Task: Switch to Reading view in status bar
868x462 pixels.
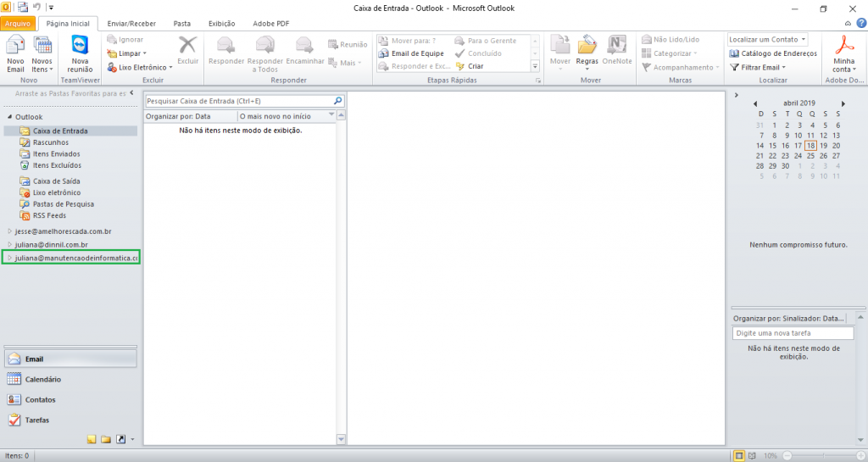Action: pos(753,456)
